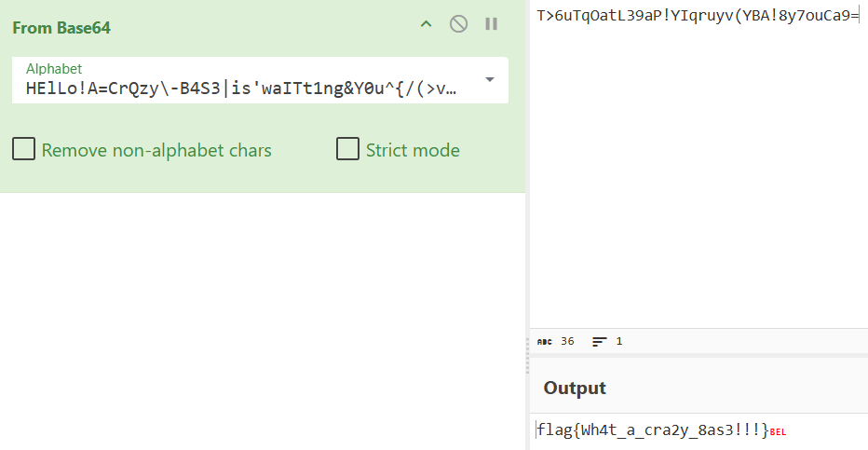Select the line count value 1
This screenshot has width=868, height=450.
(x=619, y=342)
